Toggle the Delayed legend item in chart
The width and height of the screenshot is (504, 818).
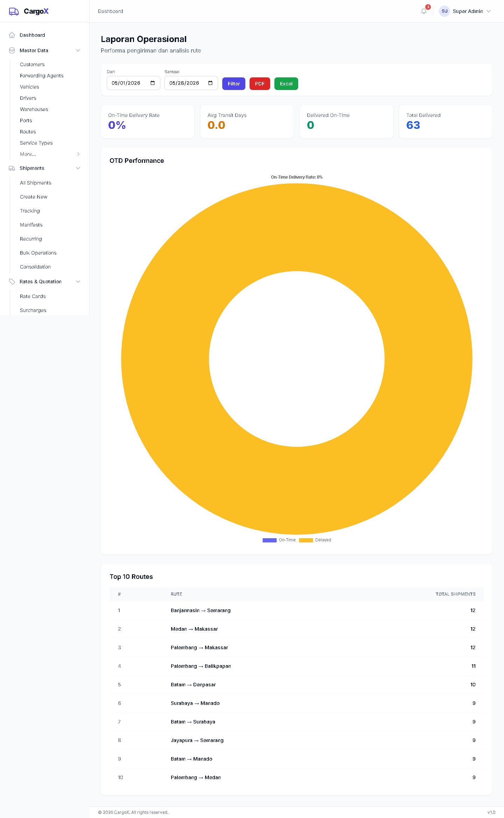[315, 540]
